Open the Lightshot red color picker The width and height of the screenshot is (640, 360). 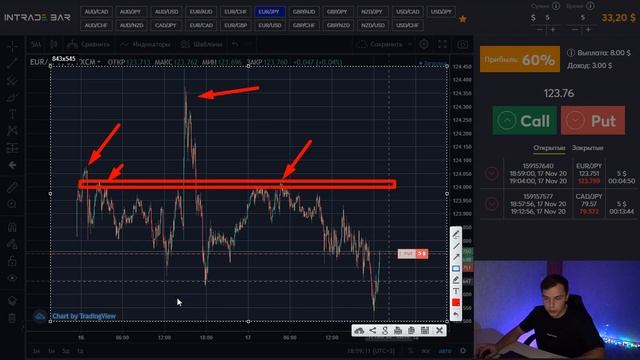pos(456,302)
